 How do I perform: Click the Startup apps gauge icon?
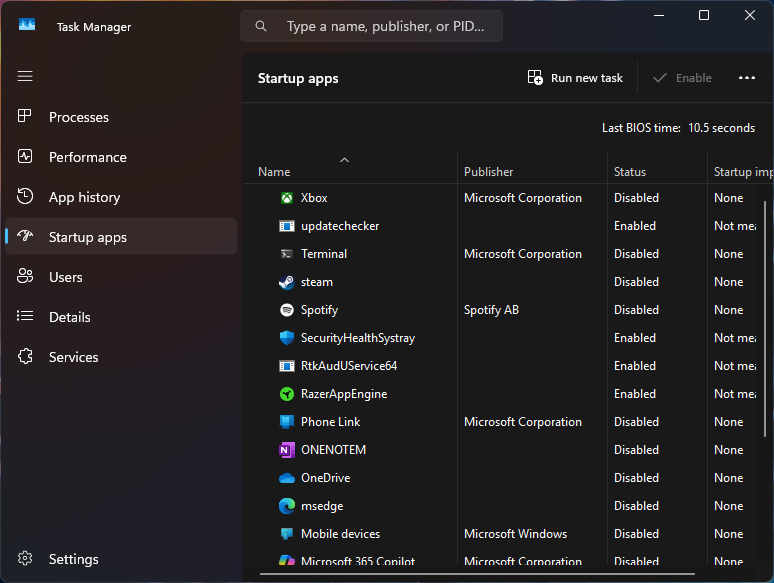pyautogui.click(x=25, y=236)
